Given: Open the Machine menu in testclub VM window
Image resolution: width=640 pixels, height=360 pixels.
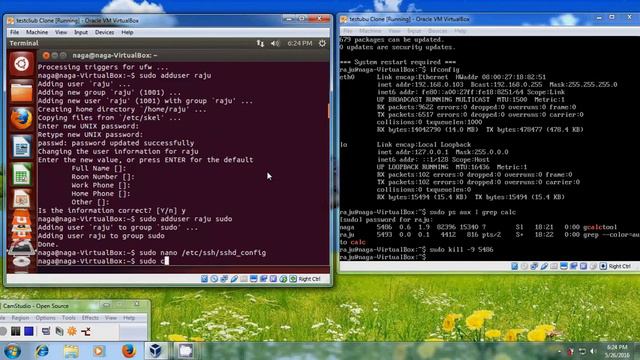Looking at the screenshot, I should 37,32.
